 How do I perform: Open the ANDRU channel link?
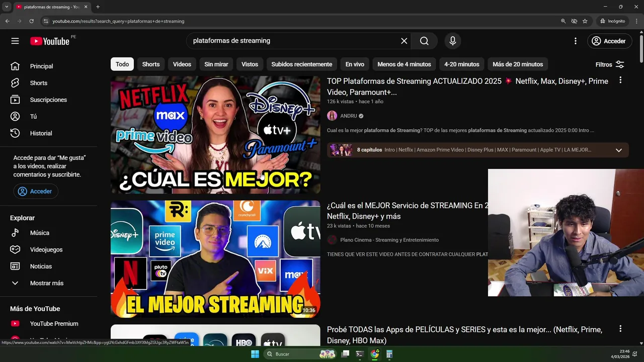point(349,116)
